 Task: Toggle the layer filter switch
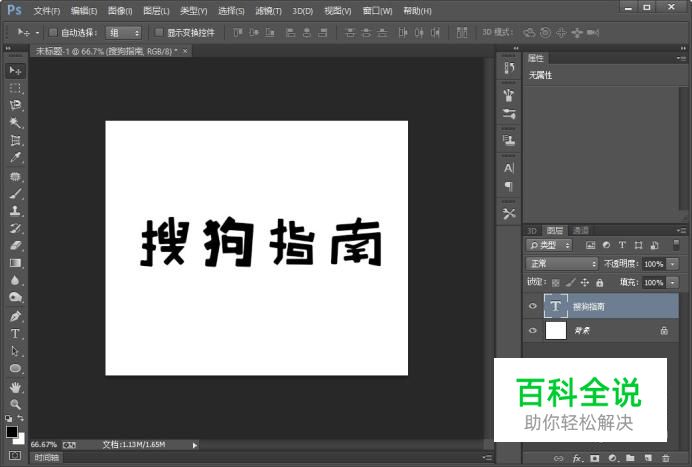coord(676,245)
